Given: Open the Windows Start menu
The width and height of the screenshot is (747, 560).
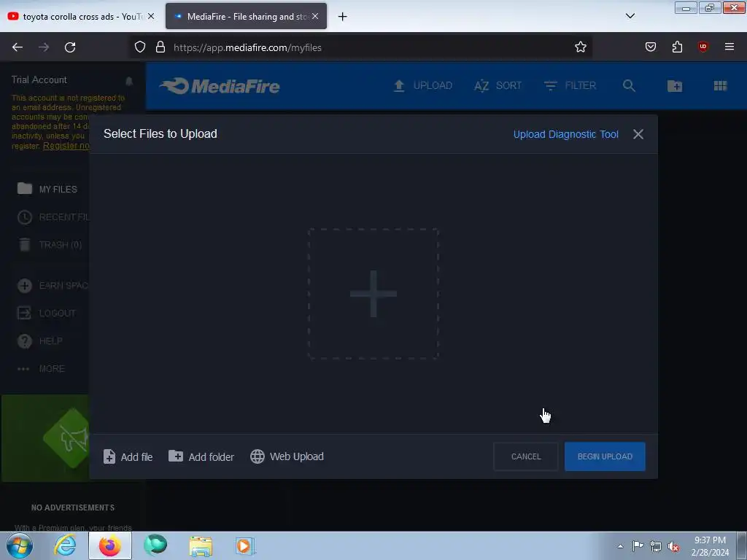Looking at the screenshot, I should pyautogui.click(x=20, y=545).
